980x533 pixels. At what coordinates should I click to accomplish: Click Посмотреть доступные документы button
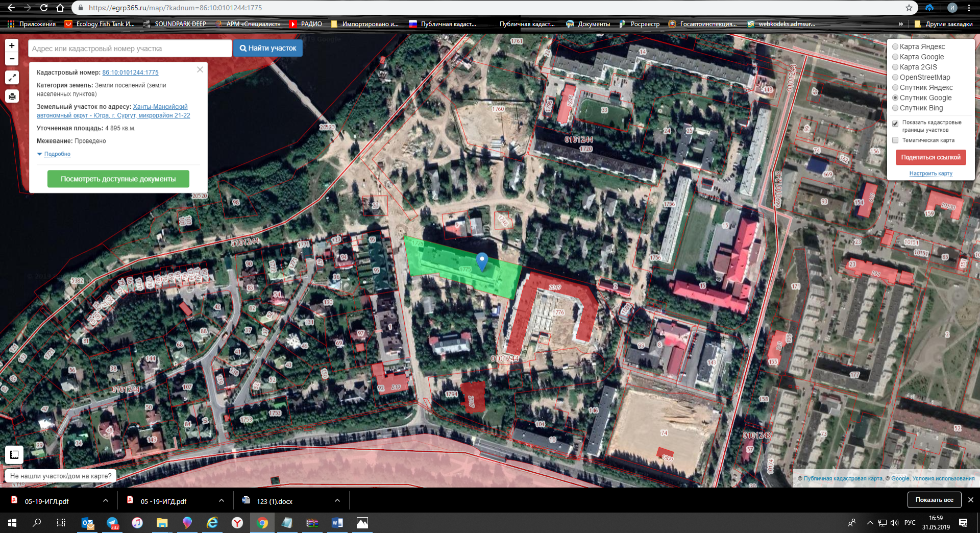click(118, 179)
